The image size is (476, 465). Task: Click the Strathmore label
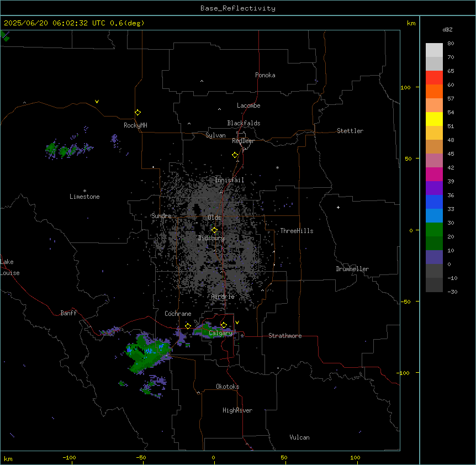pos(285,336)
